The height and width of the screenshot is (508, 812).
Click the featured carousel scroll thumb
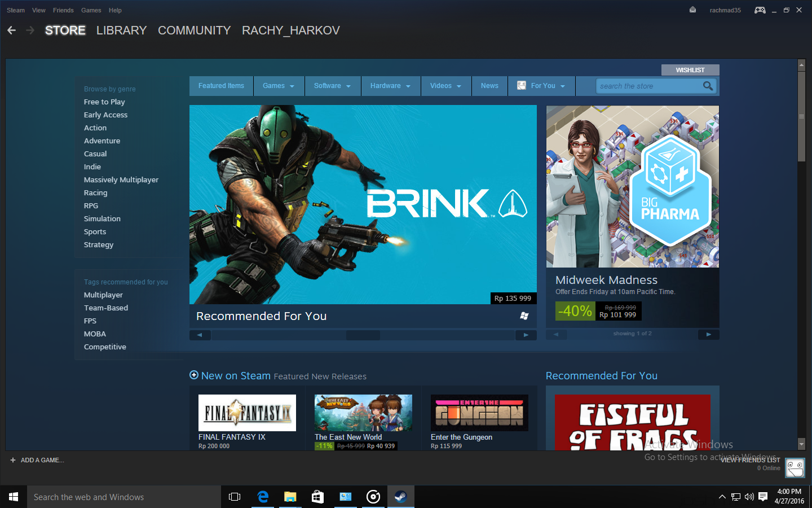coord(363,335)
